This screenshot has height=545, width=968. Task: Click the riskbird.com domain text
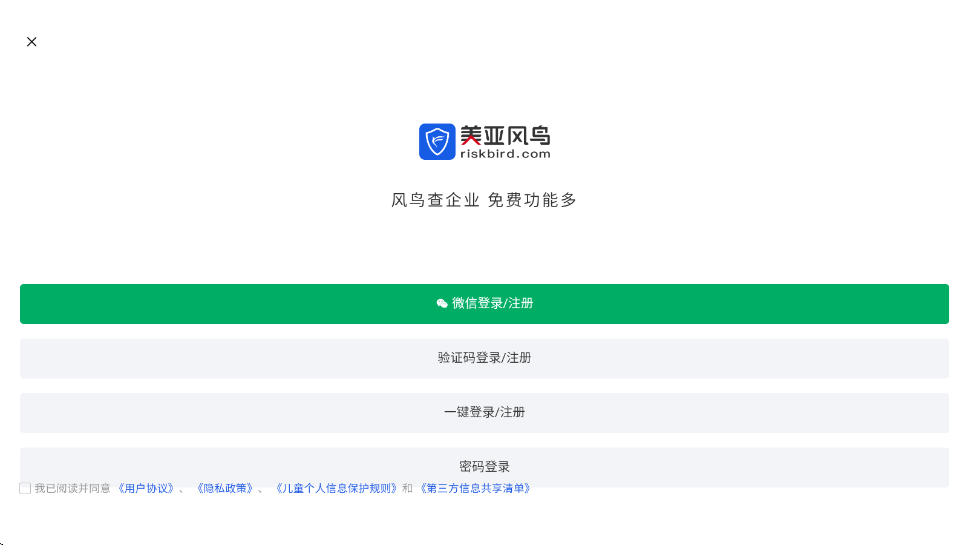[505, 154]
